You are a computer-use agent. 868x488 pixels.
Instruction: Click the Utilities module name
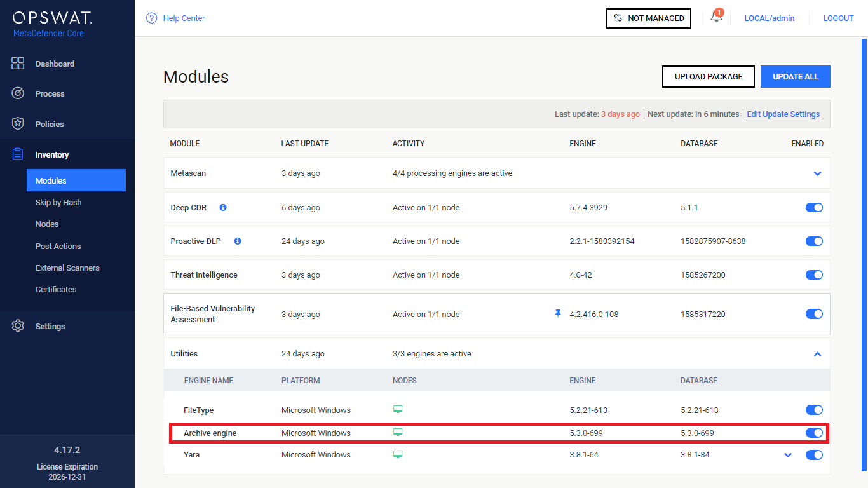[x=184, y=354]
